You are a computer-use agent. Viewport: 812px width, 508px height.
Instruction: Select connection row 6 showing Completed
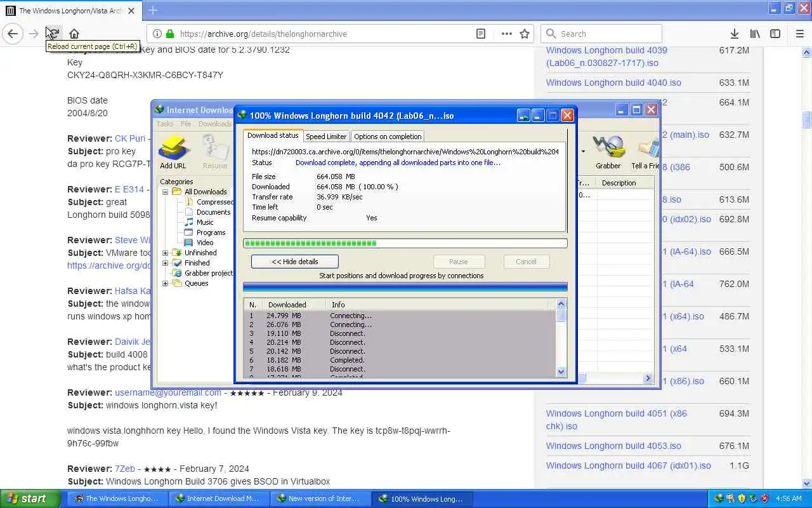400,360
